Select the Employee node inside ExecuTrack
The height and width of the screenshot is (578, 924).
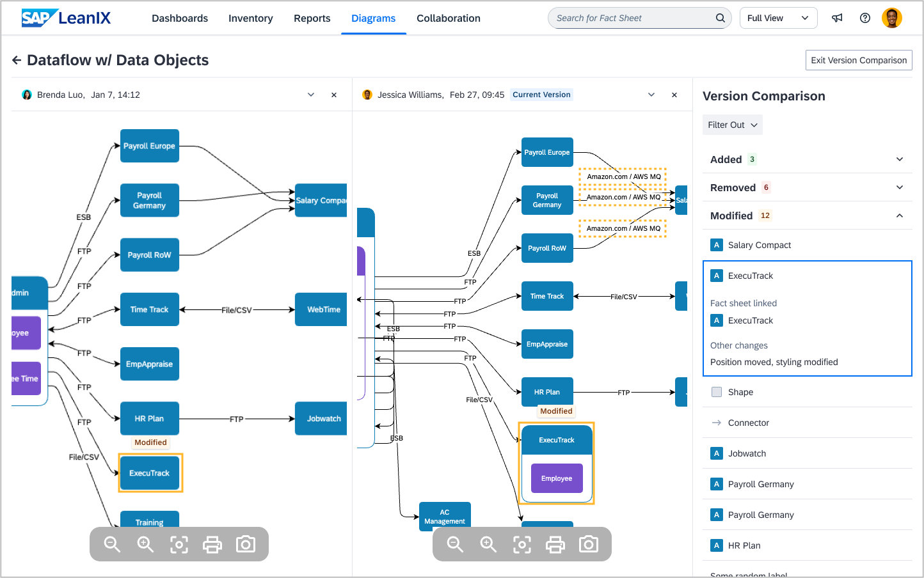tap(557, 478)
